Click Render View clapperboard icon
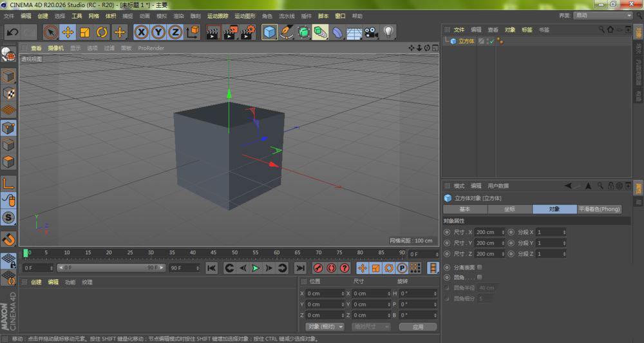The height and width of the screenshot is (343, 644). pyautogui.click(x=213, y=32)
